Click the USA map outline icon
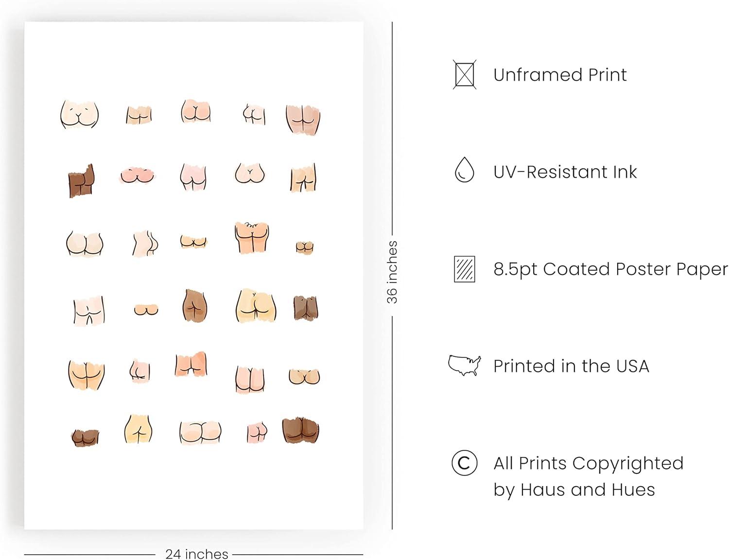Viewport: 729px width, 560px height. [x=464, y=366]
